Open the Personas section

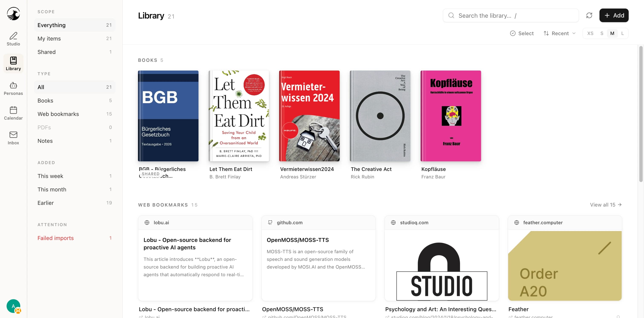pos(13,89)
